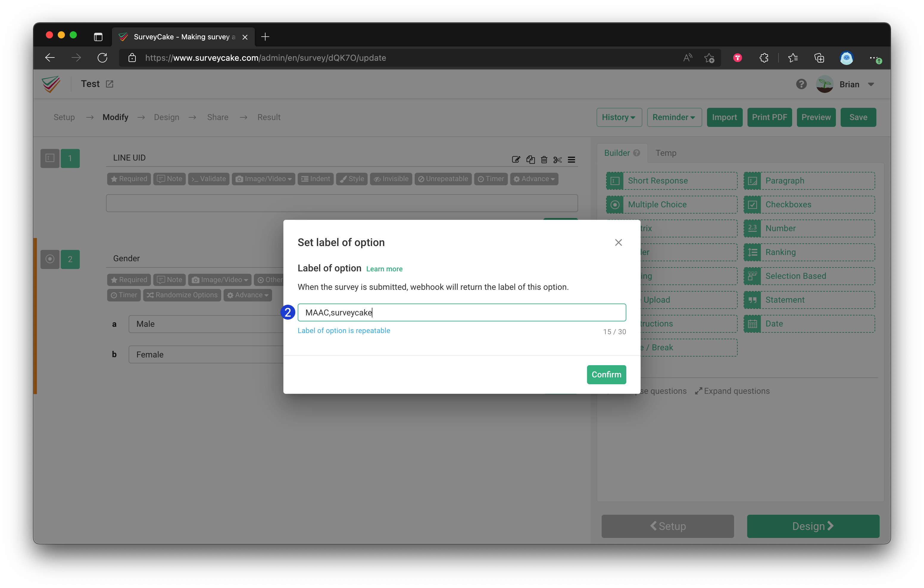
Task: Save the survey
Action: point(858,118)
